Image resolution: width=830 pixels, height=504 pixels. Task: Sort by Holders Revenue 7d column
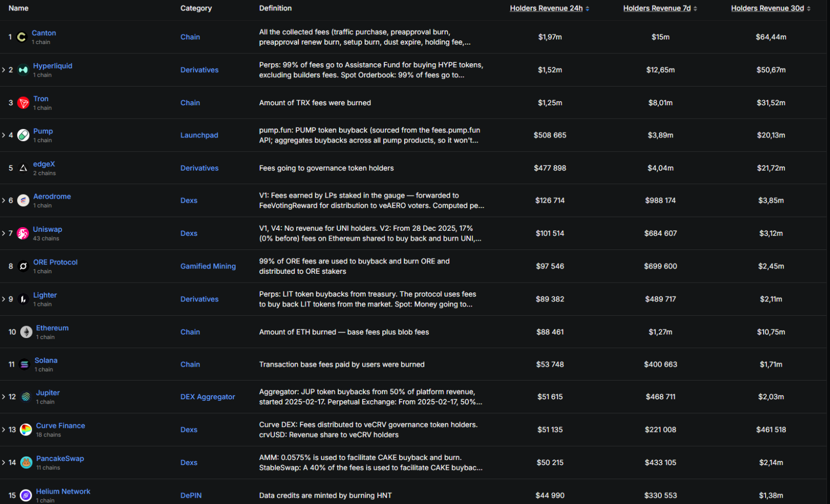pos(660,8)
